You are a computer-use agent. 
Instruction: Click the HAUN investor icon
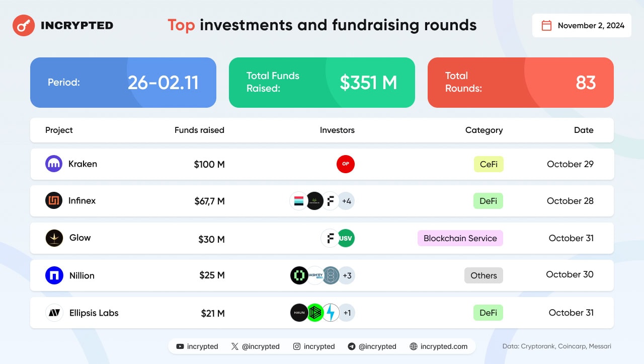(299, 313)
